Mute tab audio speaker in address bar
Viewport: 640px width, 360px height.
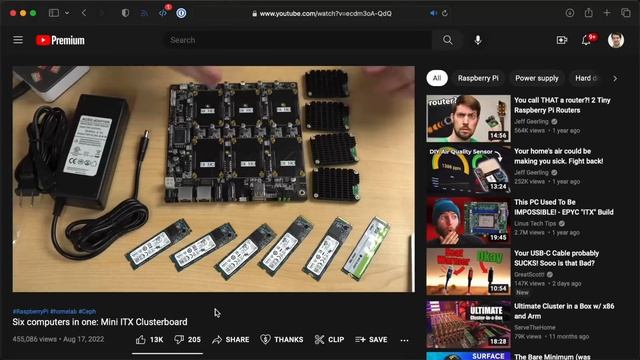433,13
